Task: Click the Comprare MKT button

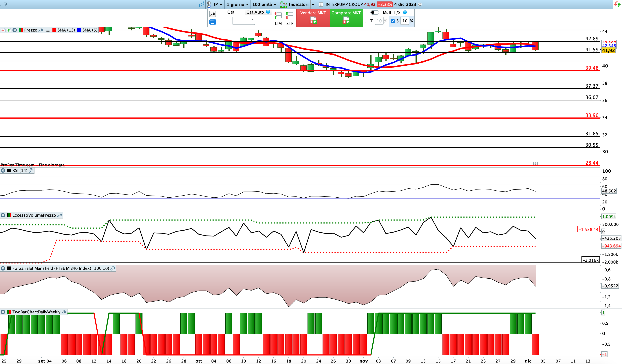Action: [346, 18]
